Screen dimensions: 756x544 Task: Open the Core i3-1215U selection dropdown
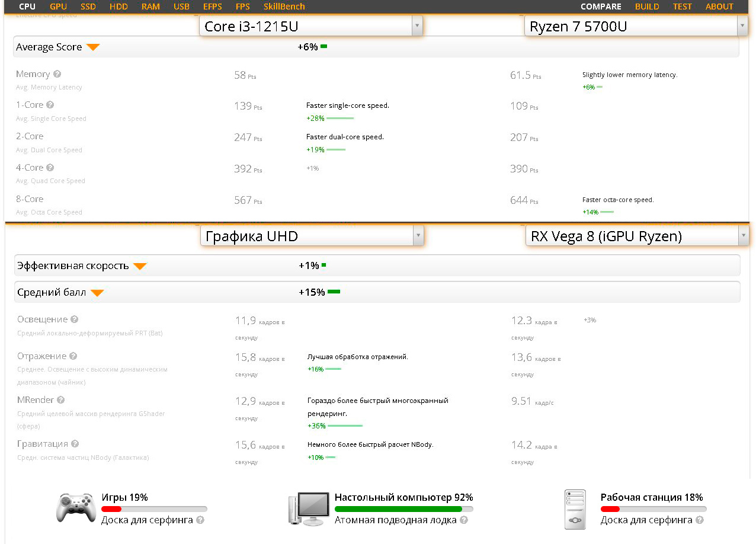point(417,26)
